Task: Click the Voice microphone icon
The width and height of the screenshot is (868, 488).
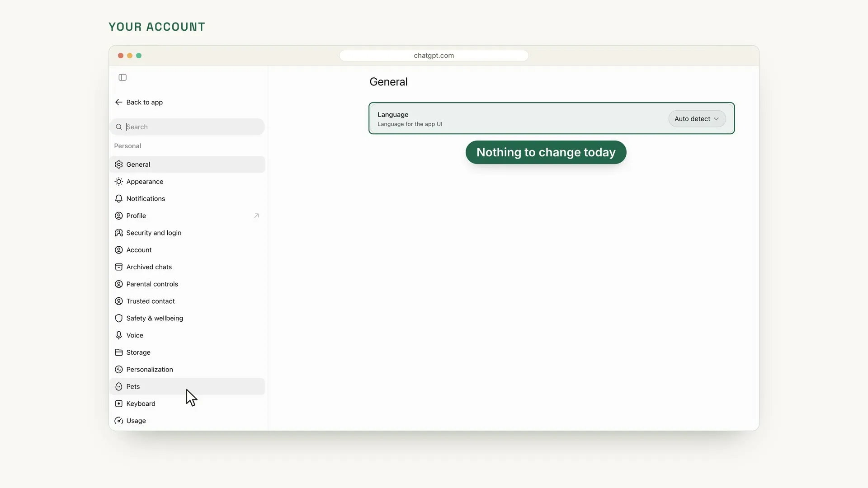Action: tap(118, 335)
